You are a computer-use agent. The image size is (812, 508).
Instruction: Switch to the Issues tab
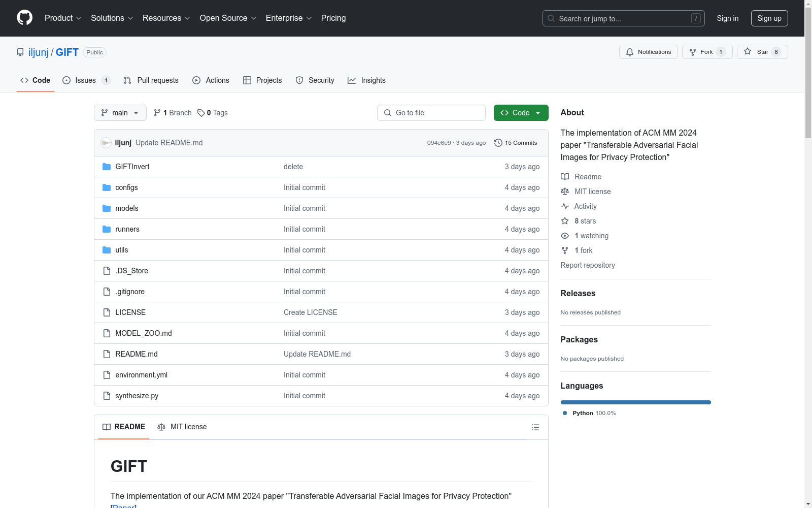(x=86, y=80)
